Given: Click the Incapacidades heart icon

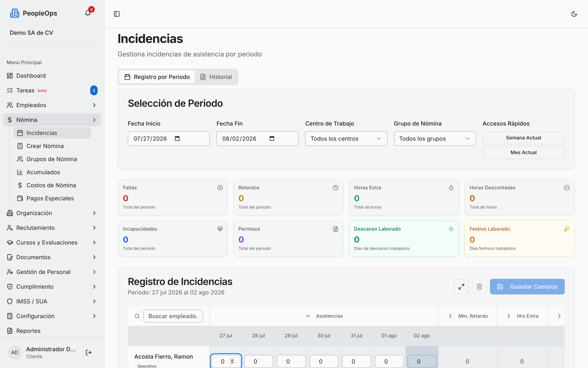Looking at the screenshot, I should coord(220,229).
